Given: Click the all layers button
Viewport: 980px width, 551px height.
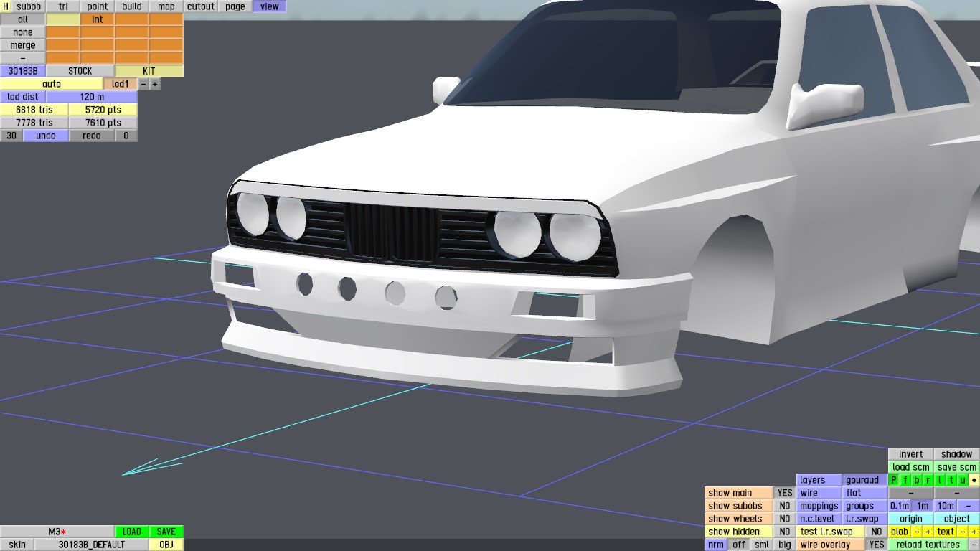Looking at the screenshot, I should (23, 19).
